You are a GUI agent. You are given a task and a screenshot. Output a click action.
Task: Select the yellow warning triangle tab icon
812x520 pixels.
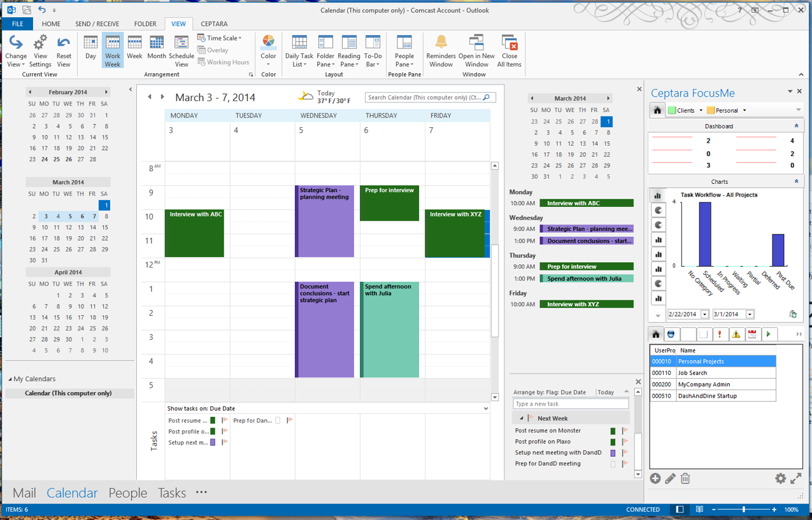point(736,334)
